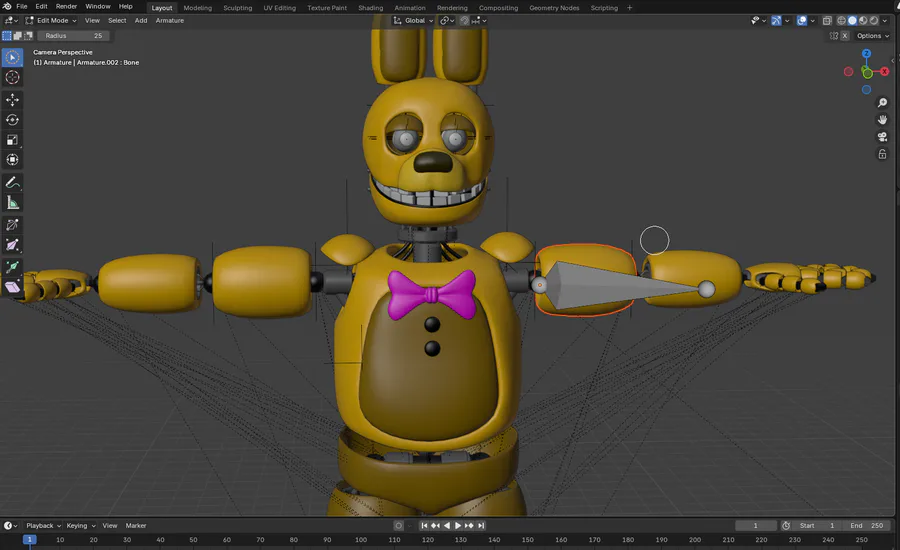
Task: Switch to material preview shading
Action: point(863,21)
